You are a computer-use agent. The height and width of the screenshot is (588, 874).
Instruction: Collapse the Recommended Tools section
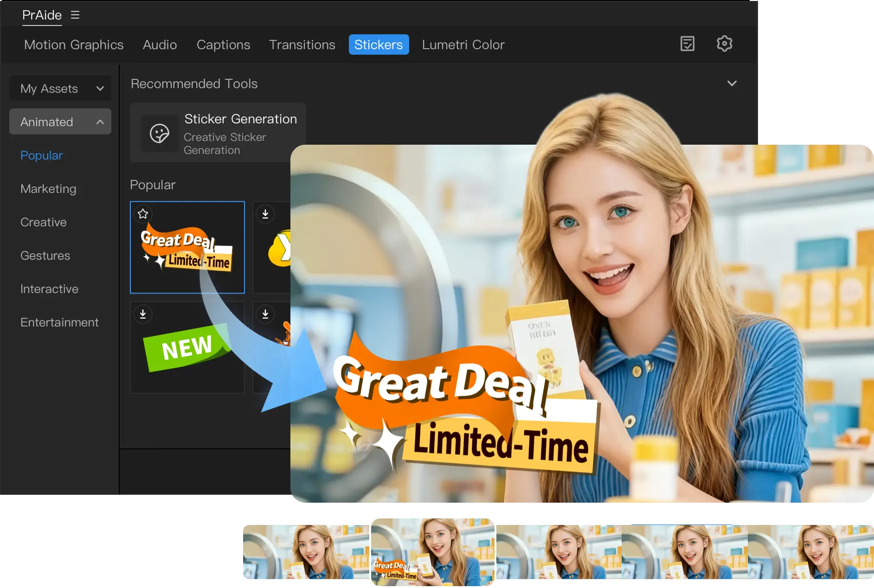click(732, 83)
